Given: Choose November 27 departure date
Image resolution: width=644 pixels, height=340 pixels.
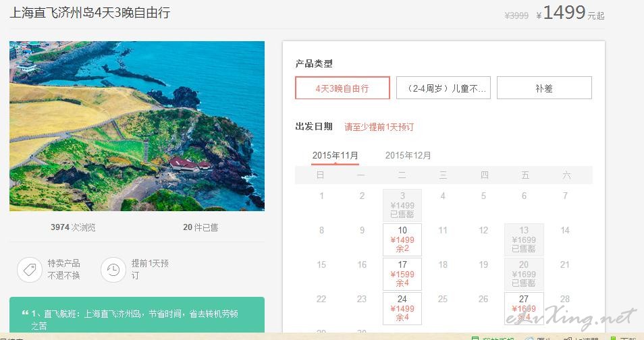Looking at the screenshot, I should coord(524,308).
